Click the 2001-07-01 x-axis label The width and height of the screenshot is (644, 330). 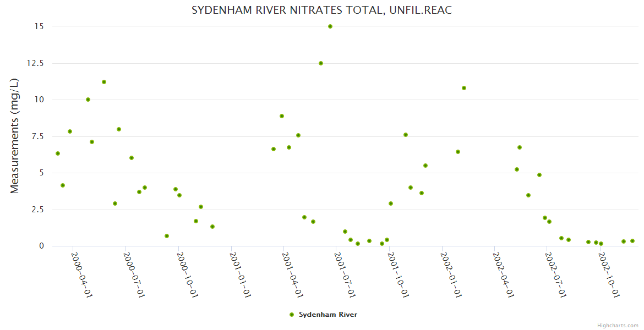point(346,274)
